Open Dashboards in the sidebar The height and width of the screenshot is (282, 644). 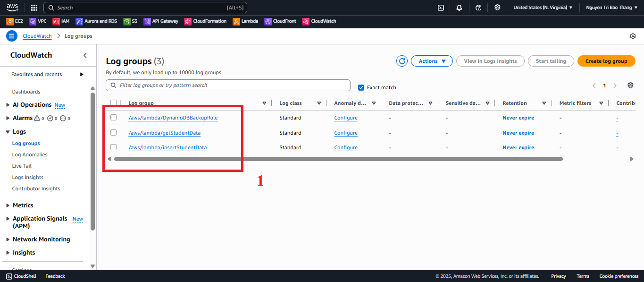26,92
